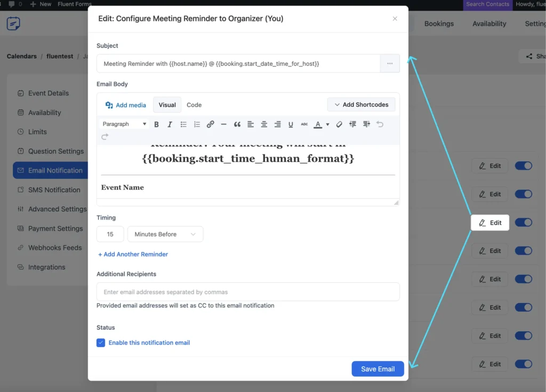Click the Event Name text in email body
Screen dimensions: 546x392
tap(122, 187)
